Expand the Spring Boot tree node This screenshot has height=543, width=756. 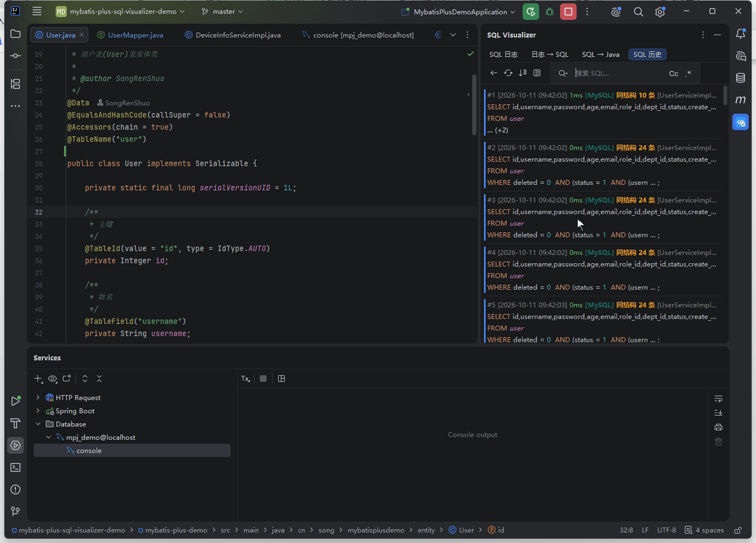point(38,411)
